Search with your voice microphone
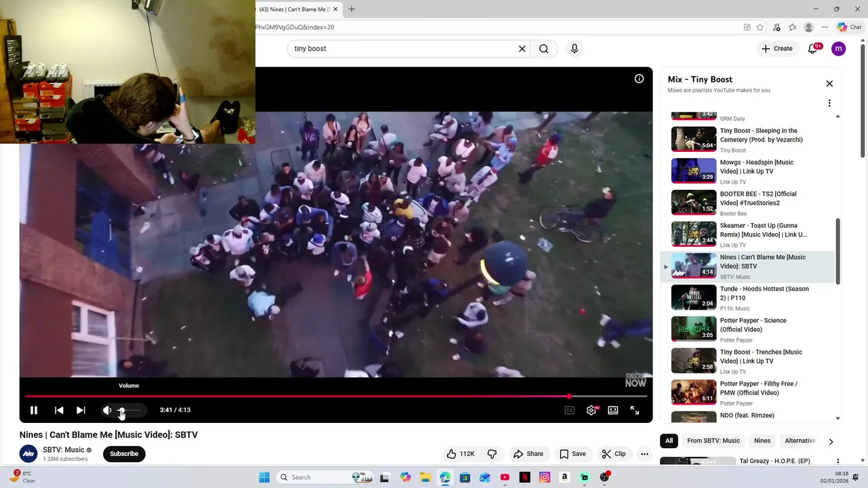868x488 pixels. pyautogui.click(x=574, y=49)
